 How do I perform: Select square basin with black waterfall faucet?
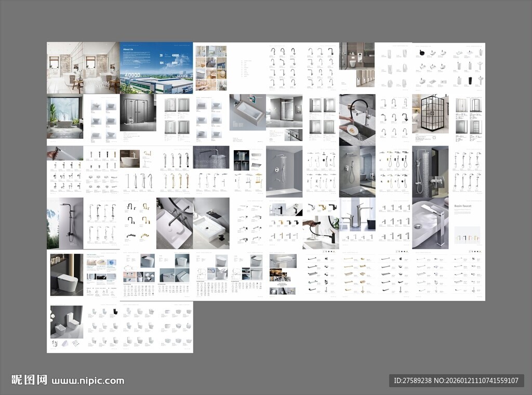[x=211, y=223]
